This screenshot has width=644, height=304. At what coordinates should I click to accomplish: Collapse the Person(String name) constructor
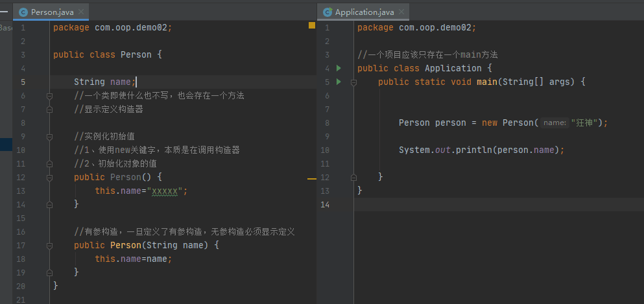tap(49, 245)
